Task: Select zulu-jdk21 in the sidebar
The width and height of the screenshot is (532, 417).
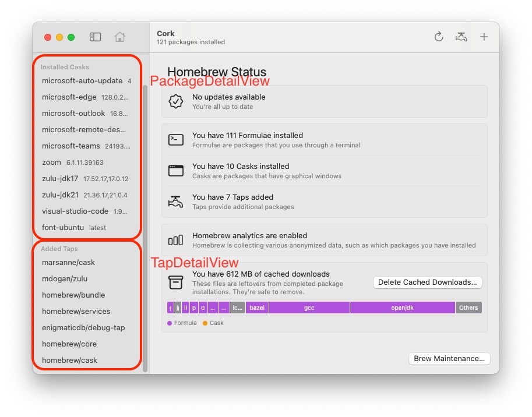Action: pyautogui.click(x=87, y=195)
